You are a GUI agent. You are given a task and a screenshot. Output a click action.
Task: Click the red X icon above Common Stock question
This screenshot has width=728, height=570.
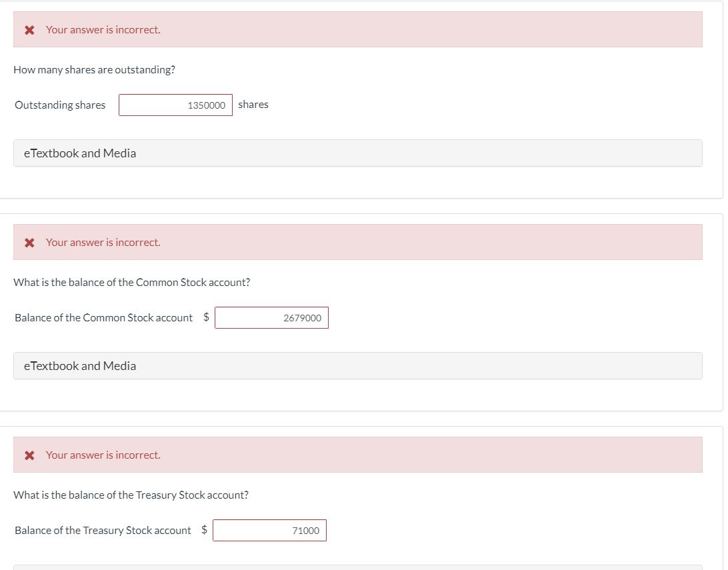tap(29, 243)
